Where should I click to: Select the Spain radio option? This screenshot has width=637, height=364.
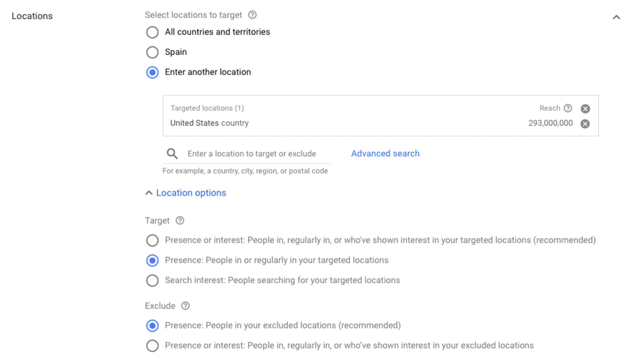[152, 52]
